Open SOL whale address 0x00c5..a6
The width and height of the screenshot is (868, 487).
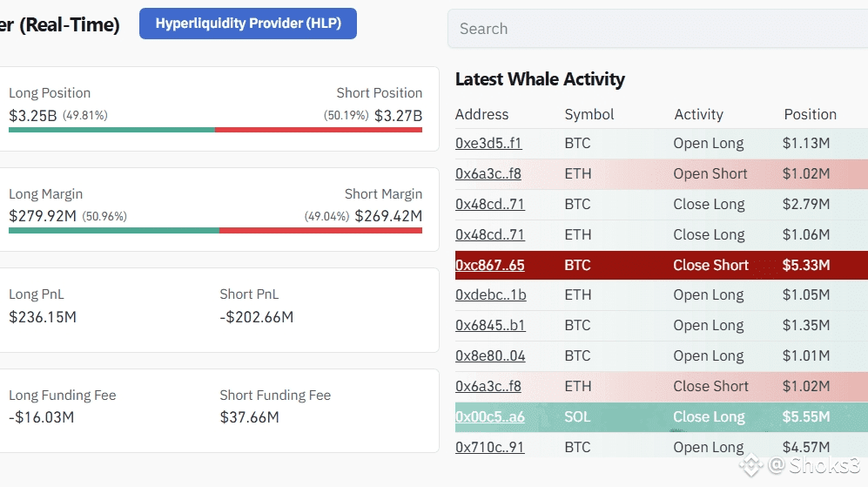click(490, 417)
